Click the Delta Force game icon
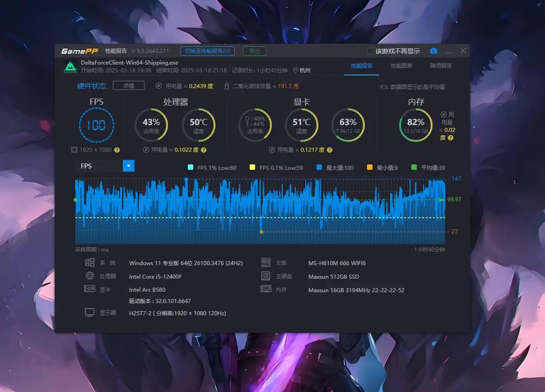This screenshot has width=545, height=392. pyautogui.click(x=70, y=66)
